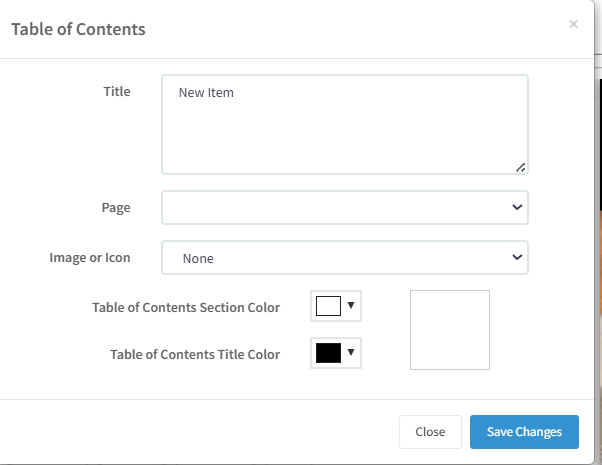Click the "Table of Contents Title Color" label
Viewport: 602px width, 465px height.
click(195, 354)
